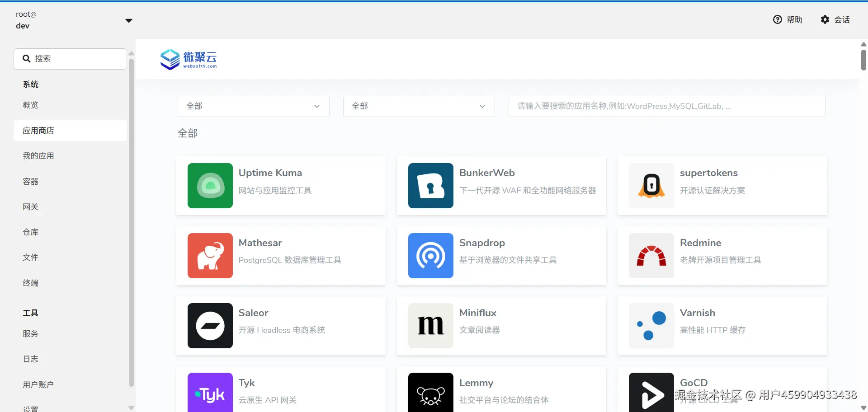Click the 开源认证解决方案 description
This screenshot has width=868, height=412.
point(712,190)
